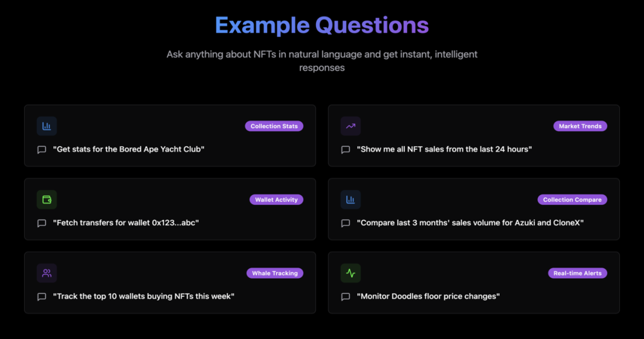The width and height of the screenshot is (644, 339).
Task: Click chat bubble icon beside Doodles question
Action: point(345,297)
